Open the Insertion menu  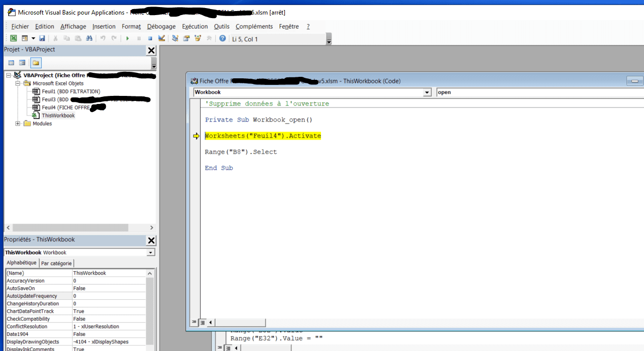point(104,27)
